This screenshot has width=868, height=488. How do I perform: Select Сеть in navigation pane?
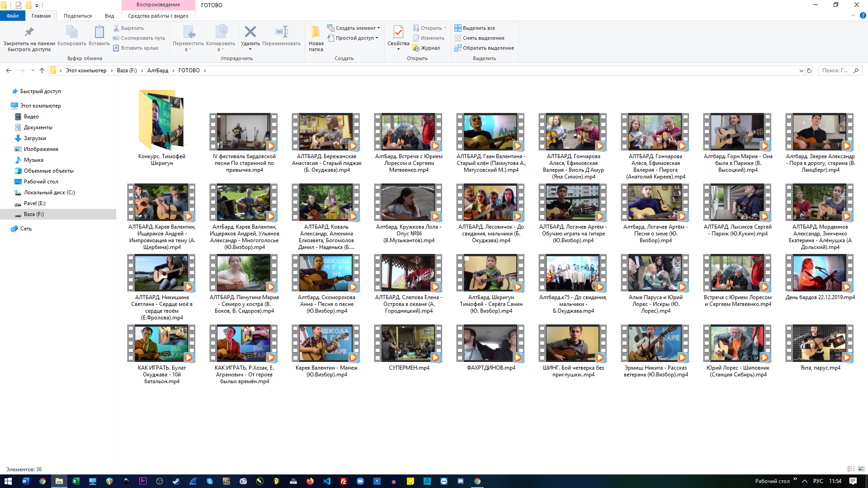coord(26,229)
